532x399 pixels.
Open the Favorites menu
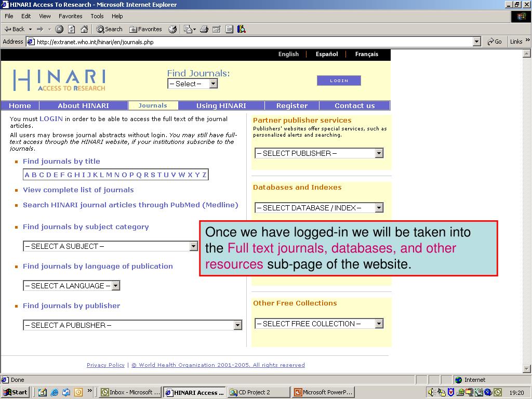(70, 16)
